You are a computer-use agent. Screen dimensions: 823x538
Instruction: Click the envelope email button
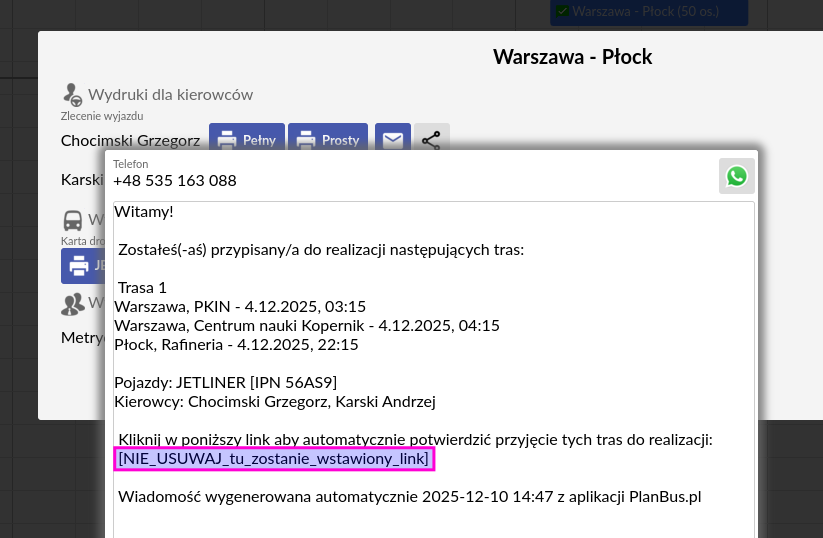tap(393, 140)
